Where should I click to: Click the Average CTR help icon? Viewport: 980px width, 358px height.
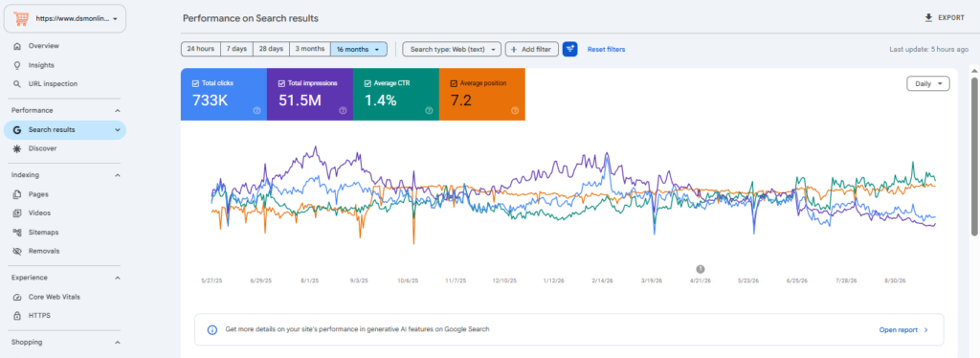click(x=429, y=111)
